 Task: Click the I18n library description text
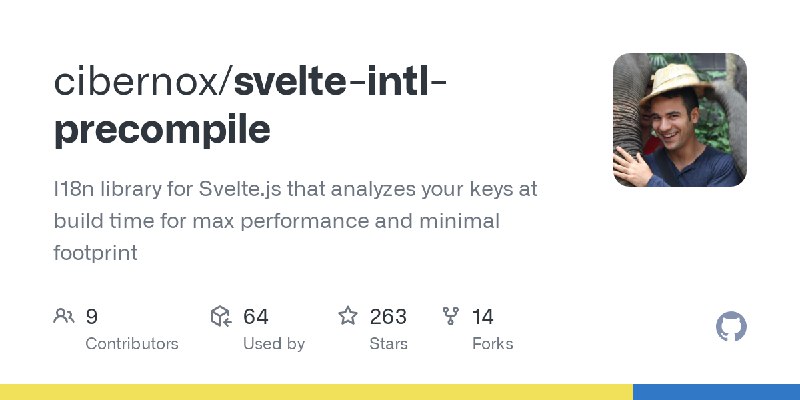tap(295, 221)
